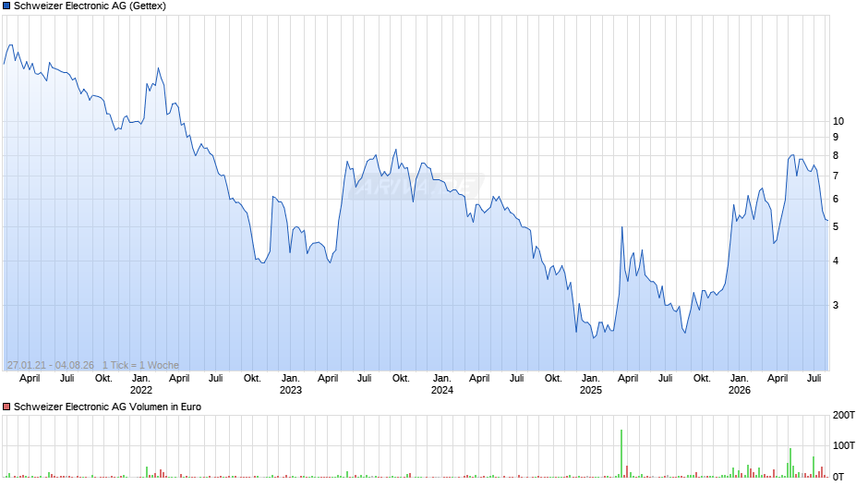Click price axis value 8
Screen dimensions: 868x486
(836, 156)
